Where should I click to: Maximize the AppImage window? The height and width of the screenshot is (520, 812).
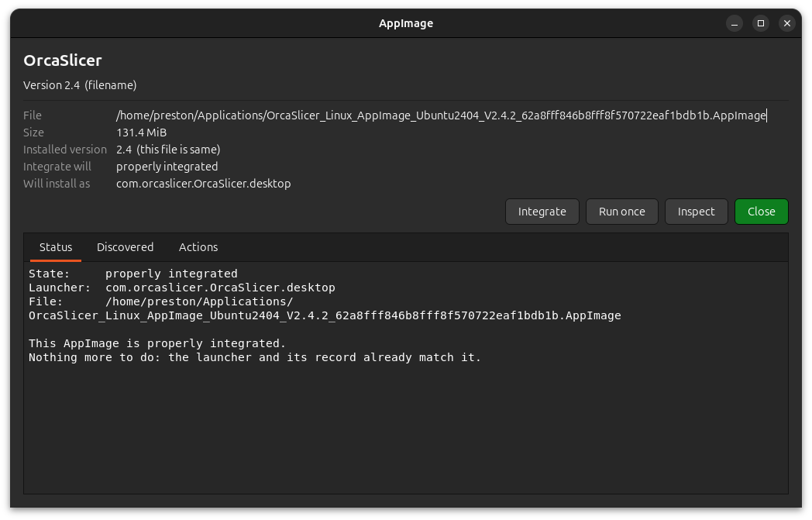(760, 23)
